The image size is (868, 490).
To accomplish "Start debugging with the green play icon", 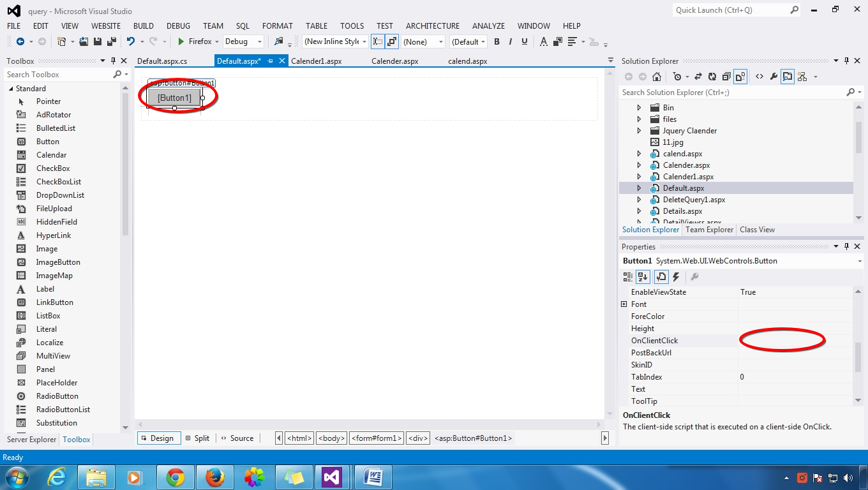I will pyautogui.click(x=181, y=41).
